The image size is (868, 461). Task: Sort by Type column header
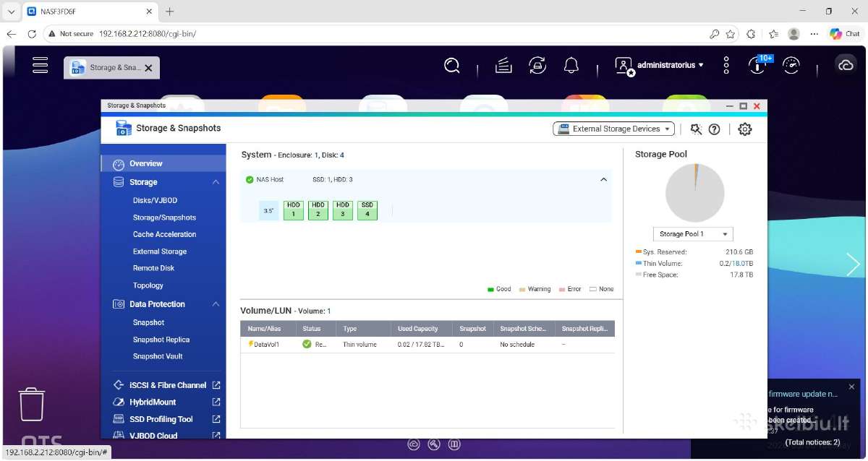365,329
